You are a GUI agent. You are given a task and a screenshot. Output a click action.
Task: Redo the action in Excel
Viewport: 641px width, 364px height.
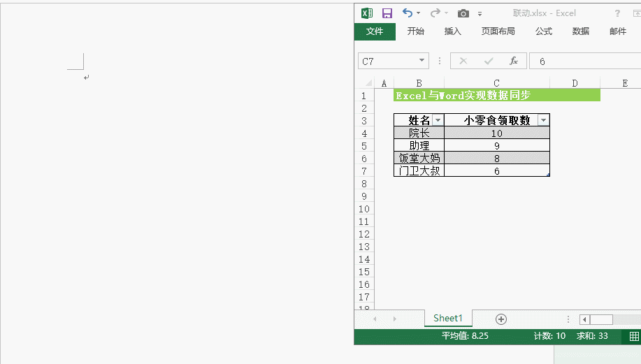tap(435, 13)
